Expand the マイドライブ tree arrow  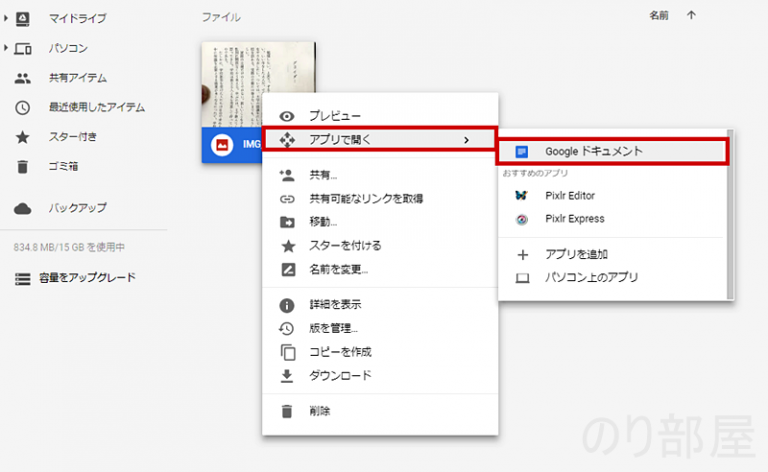pyautogui.click(x=7, y=19)
